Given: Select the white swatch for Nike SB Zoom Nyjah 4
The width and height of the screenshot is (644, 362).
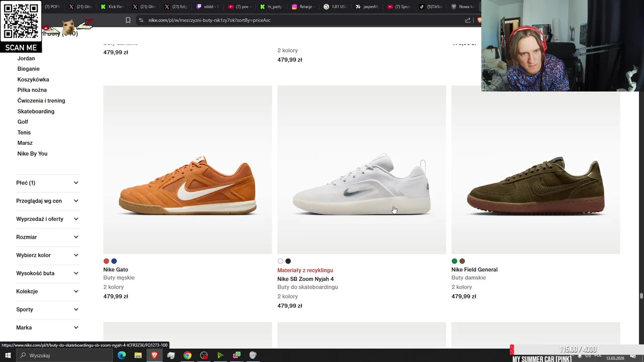Looking at the screenshot, I should [x=280, y=261].
